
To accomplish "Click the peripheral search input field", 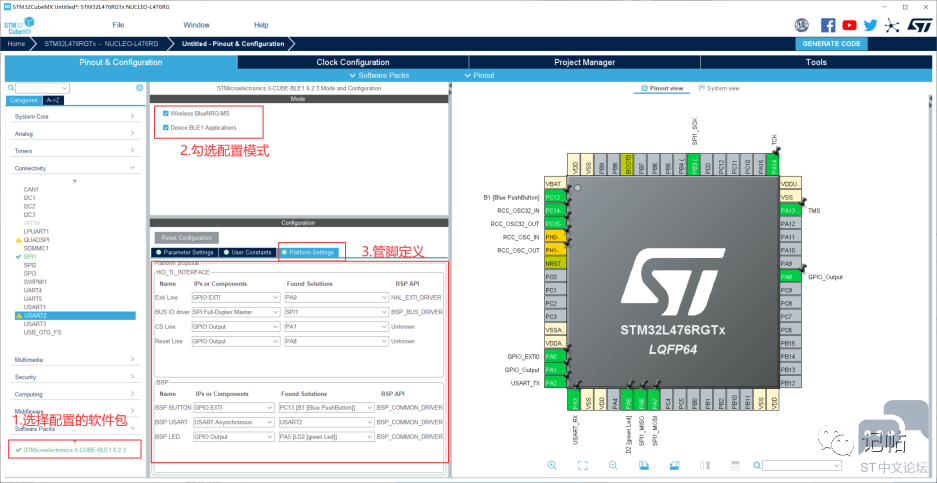I will pyautogui.click(x=42, y=88).
